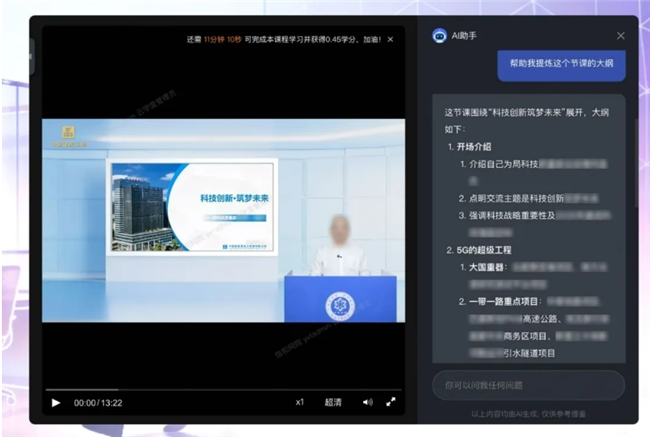Click the 帮助我提炼这个节课的大纲 message bubble
Screen dimensions: 650x437
pyautogui.click(x=561, y=65)
